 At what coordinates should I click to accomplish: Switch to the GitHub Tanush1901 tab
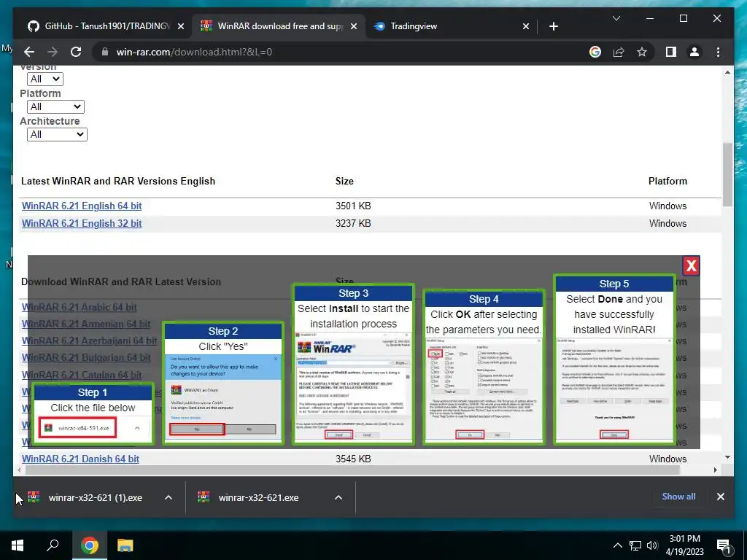pyautogui.click(x=107, y=26)
